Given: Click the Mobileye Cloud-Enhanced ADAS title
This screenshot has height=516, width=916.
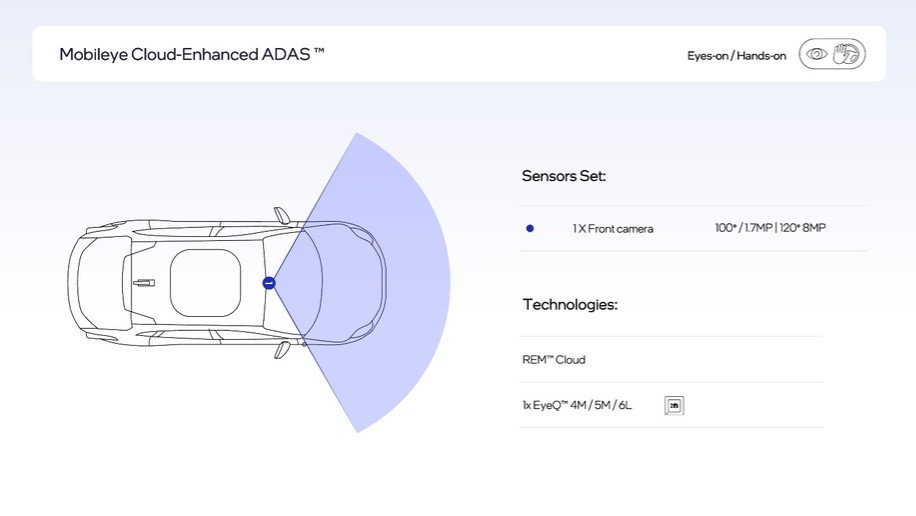Looking at the screenshot, I should pyautogui.click(x=192, y=54).
